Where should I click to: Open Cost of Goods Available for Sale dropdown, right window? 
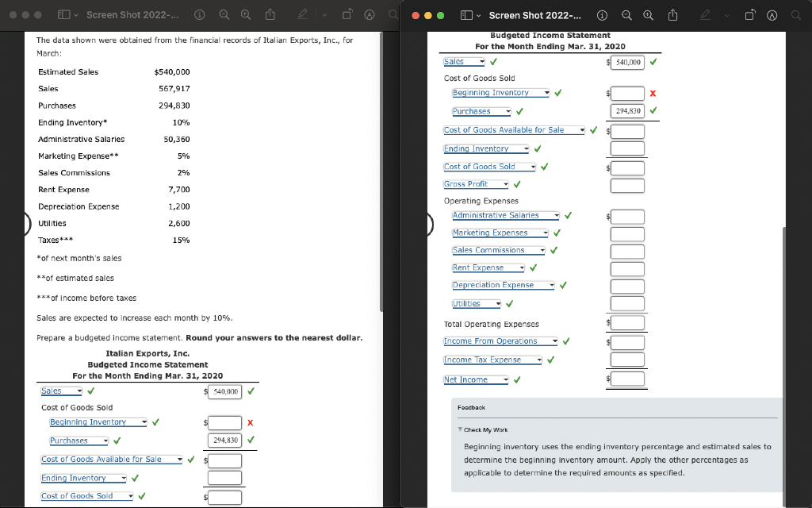click(514, 130)
